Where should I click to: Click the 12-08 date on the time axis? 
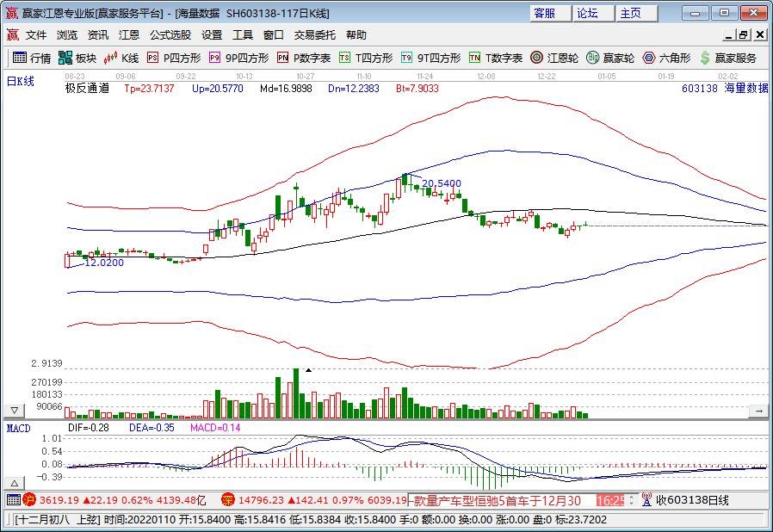click(x=486, y=77)
